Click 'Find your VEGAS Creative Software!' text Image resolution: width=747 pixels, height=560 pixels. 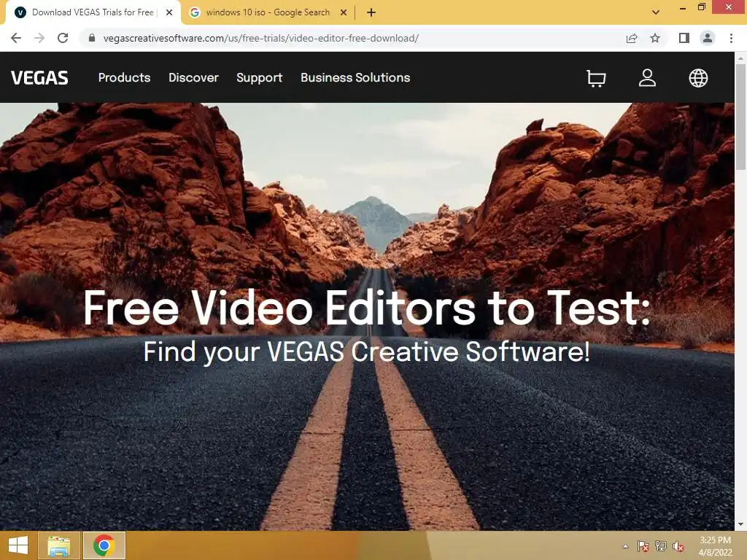(367, 352)
